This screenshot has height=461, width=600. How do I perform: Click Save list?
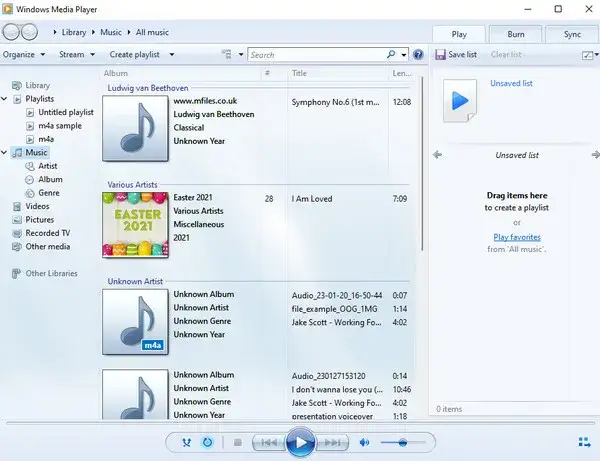pyautogui.click(x=456, y=54)
